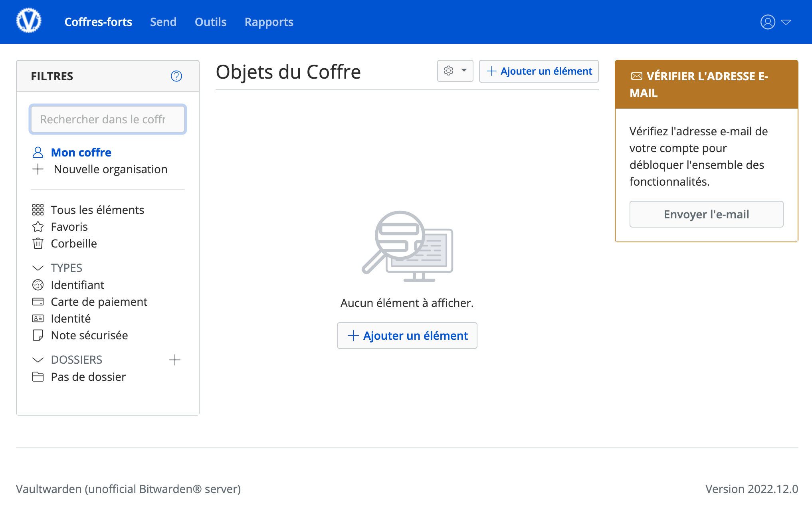Click the plus icon in top Ajouter button

(x=492, y=71)
